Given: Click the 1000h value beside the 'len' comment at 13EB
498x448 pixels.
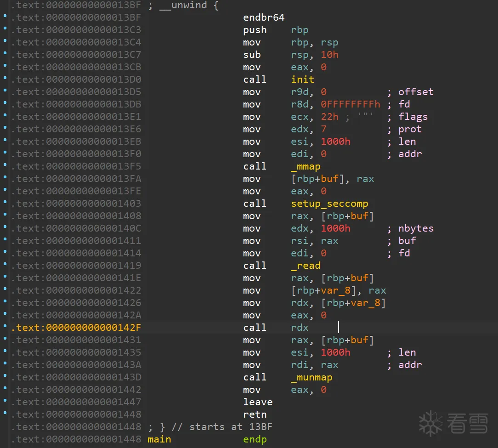Looking at the screenshot, I should (335, 142).
